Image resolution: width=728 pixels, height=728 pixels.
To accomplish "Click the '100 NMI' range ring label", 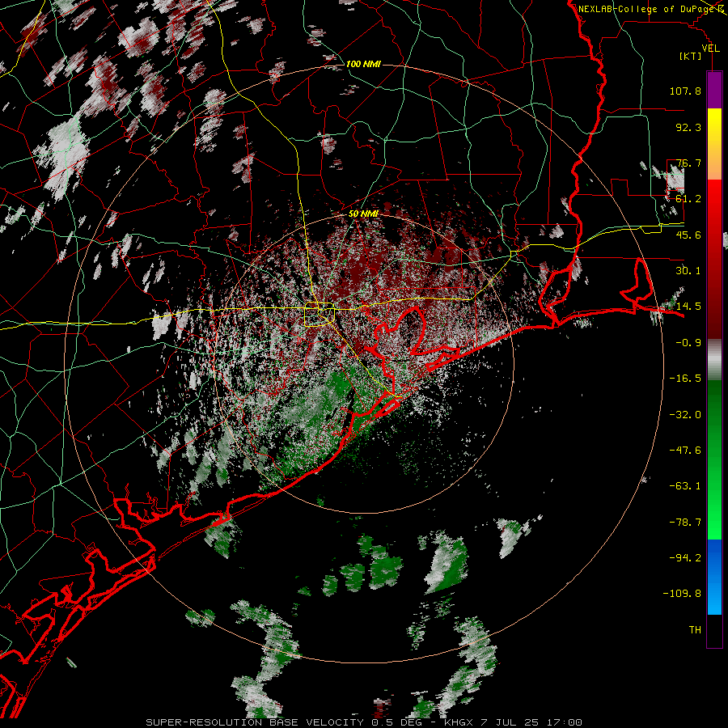I will 363,64.
